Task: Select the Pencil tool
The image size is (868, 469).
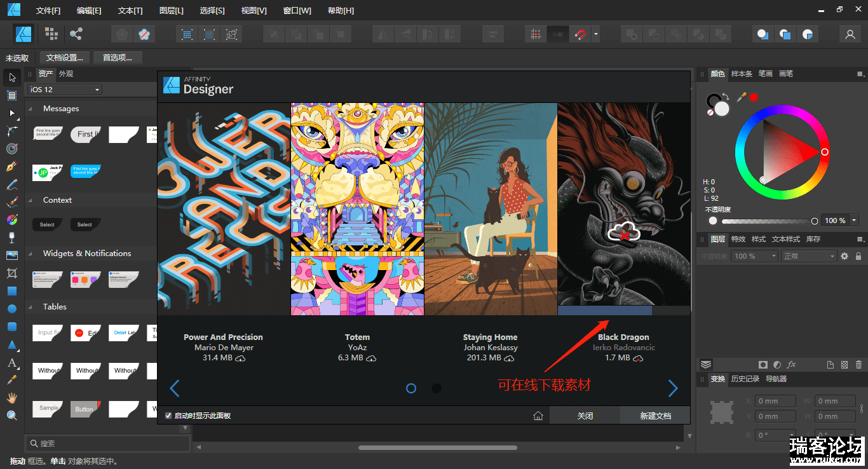Action: [x=12, y=184]
